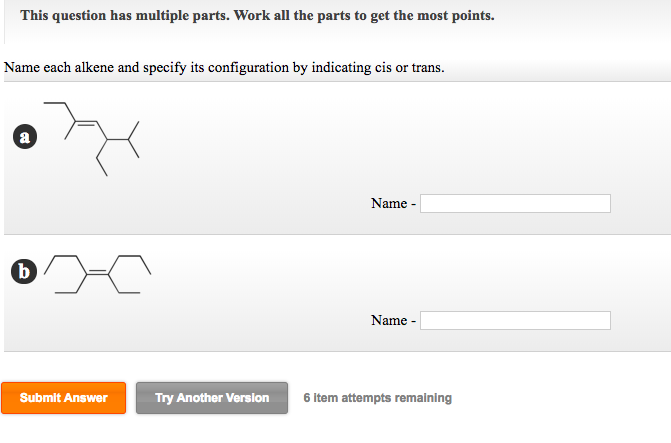Click the double bond in structure a
The image size is (671, 443).
[86, 123]
